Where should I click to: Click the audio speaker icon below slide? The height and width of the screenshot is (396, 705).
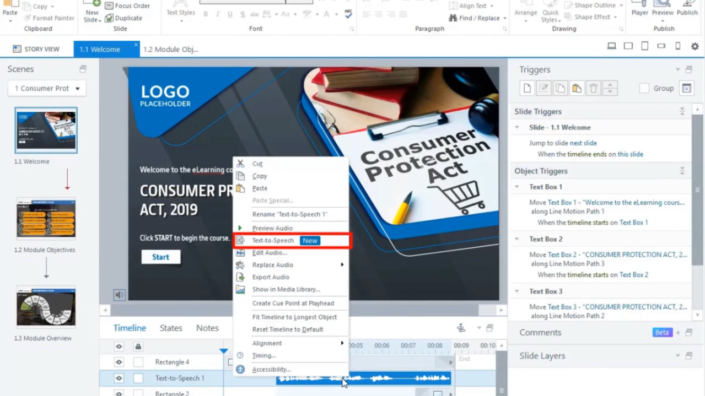click(119, 295)
